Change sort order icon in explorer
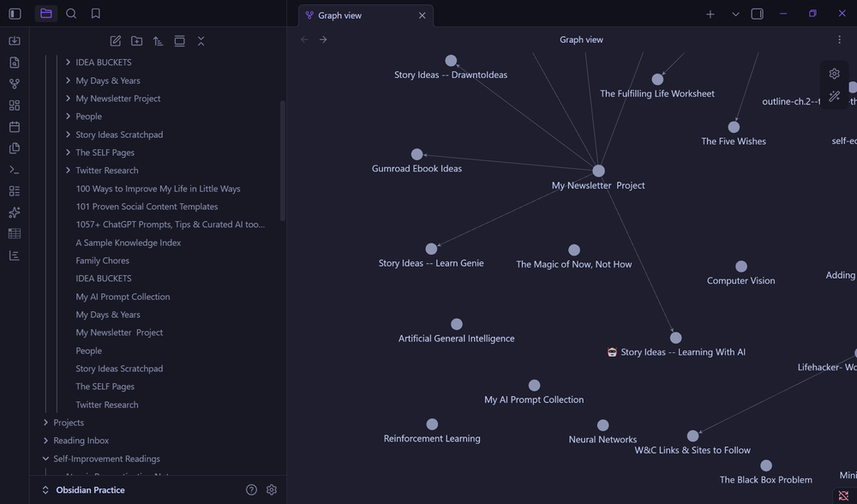 point(158,41)
